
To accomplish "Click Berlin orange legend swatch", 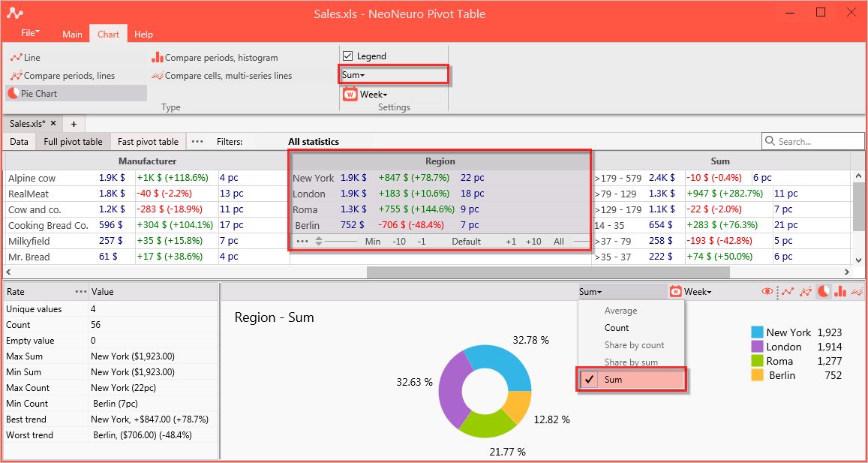I will click(757, 375).
